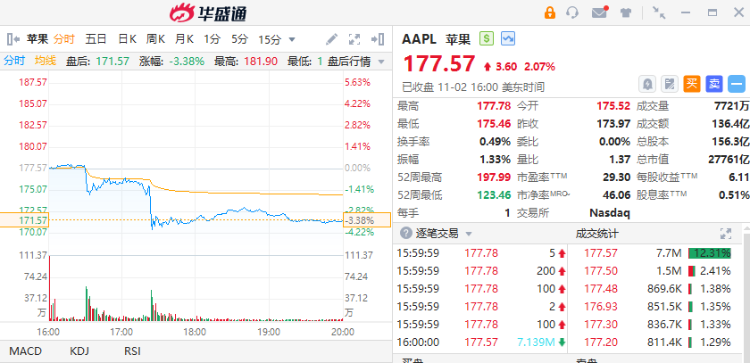Click the orange lock icon
This screenshot has width=750, height=363.
(550, 12)
